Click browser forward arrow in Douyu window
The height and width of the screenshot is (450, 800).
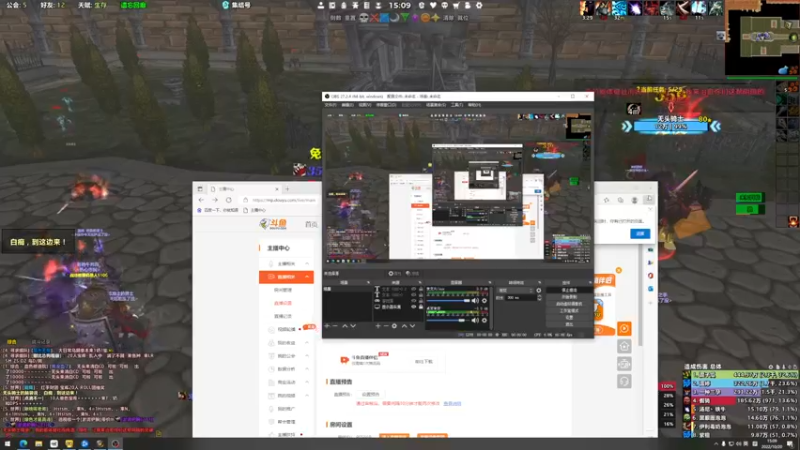(215, 200)
